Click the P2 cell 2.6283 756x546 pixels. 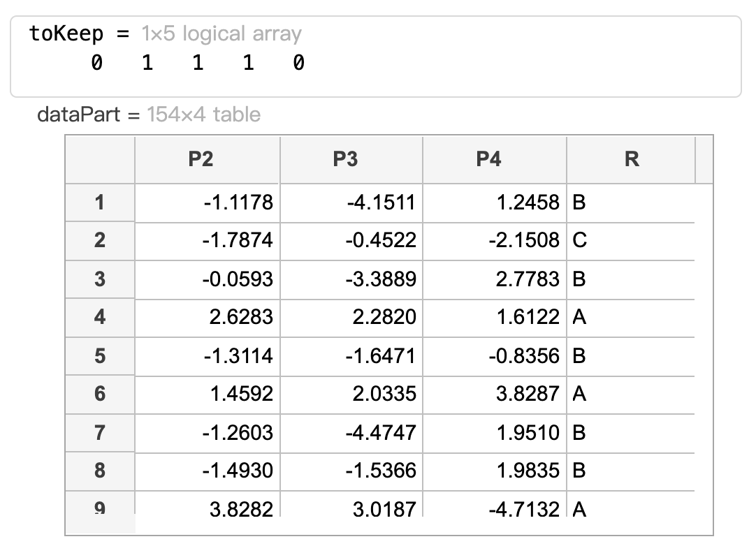pyautogui.click(x=208, y=317)
